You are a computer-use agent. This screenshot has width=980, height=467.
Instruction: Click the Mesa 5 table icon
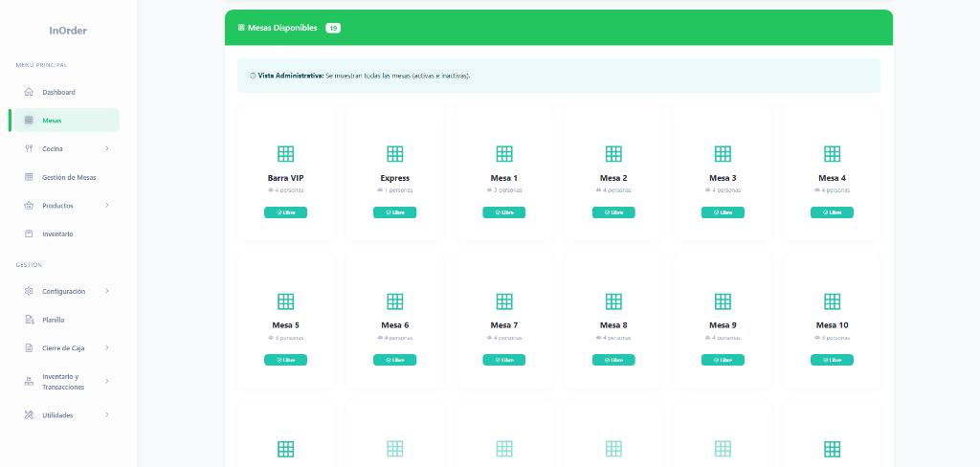tap(285, 301)
